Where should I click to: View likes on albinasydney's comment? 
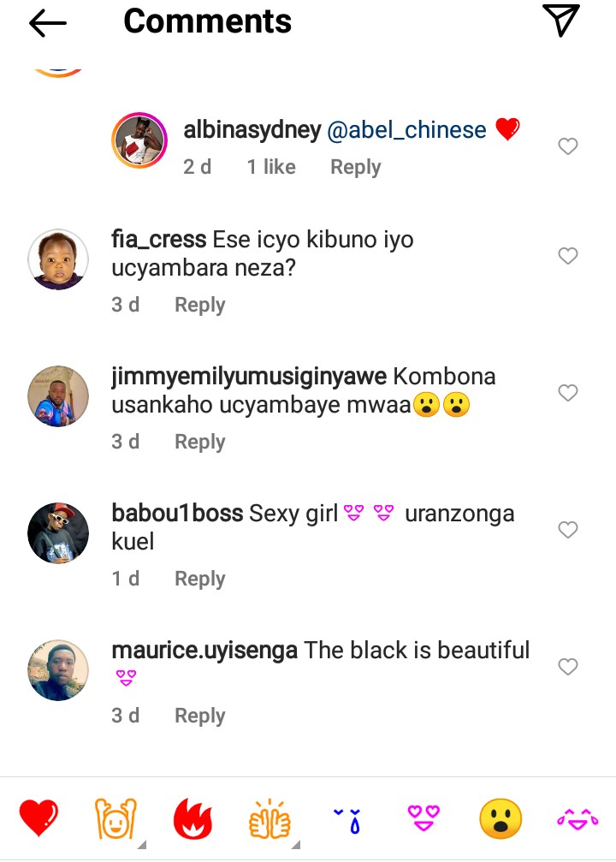[x=271, y=167]
